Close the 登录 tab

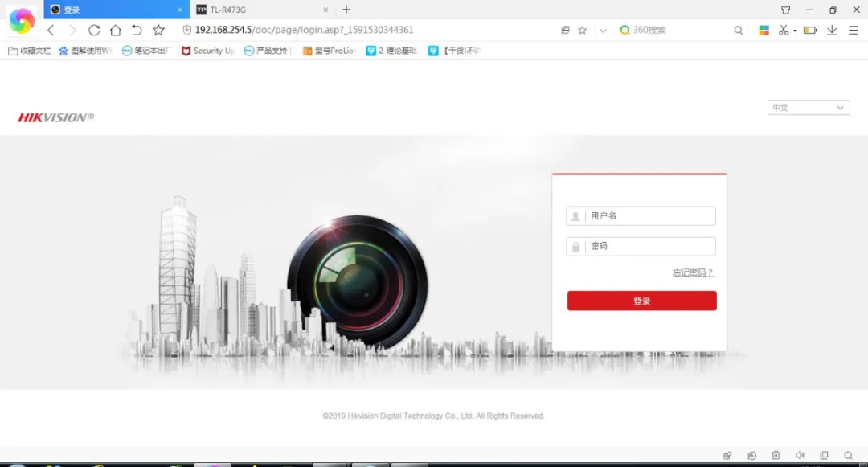tap(179, 10)
